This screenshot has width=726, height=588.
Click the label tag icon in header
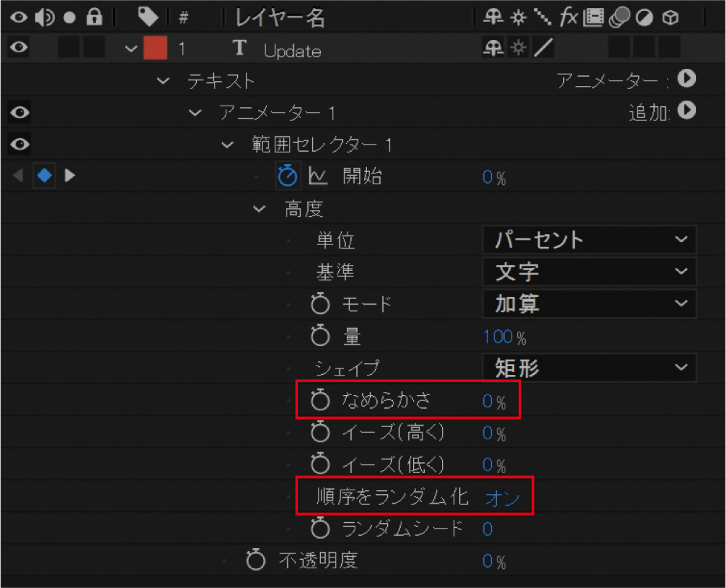148,18
